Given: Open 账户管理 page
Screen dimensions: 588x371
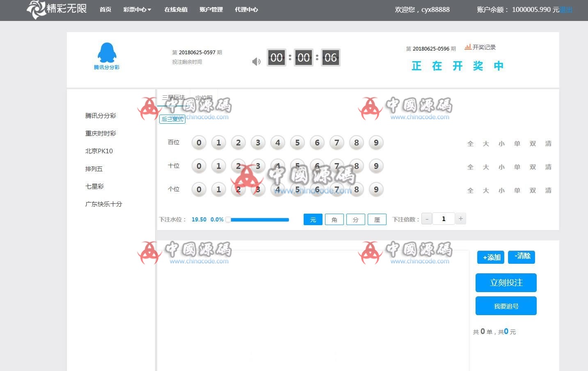Looking at the screenshot, I should point(211,9).
